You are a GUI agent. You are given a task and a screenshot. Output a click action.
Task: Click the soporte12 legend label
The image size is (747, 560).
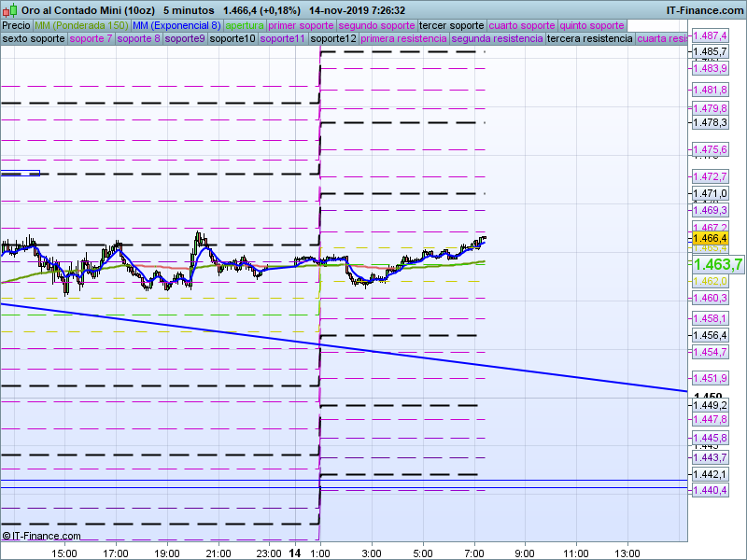point(333,39)
